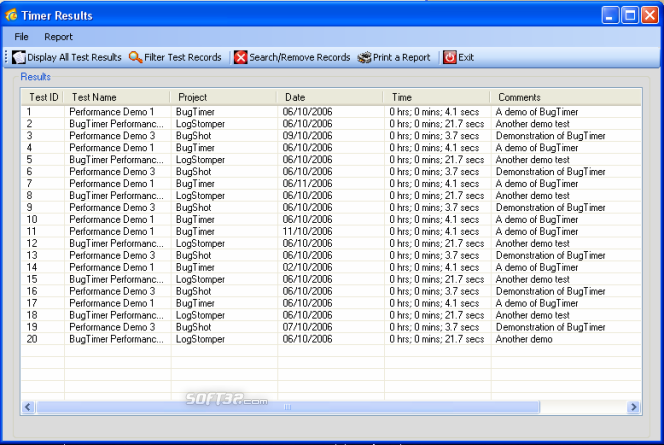Click Performance Demo 1 in row 17
Viewport: 664px width, 445px height.
click(x=111, y=303)
